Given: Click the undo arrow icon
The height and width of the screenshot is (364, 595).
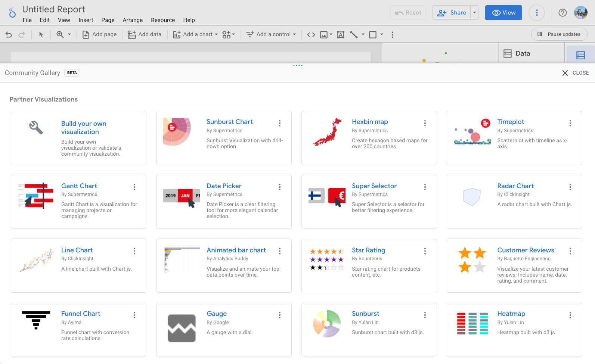Looking at the screenshot, I should 9,35.
